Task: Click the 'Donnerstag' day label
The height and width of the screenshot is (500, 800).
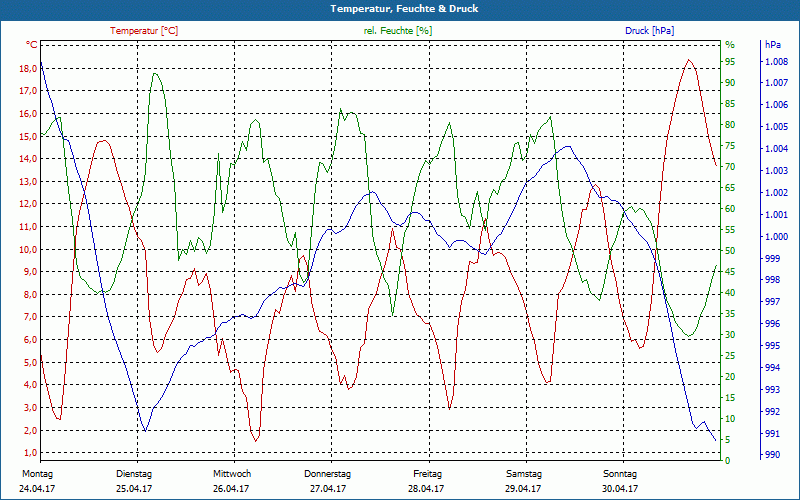Action: click(x=328, y=474)
